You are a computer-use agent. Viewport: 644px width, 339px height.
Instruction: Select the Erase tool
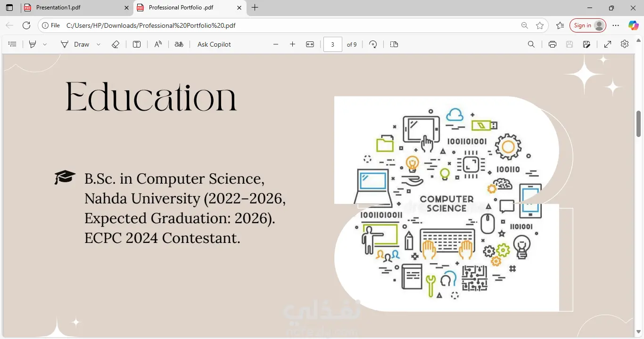116,44
